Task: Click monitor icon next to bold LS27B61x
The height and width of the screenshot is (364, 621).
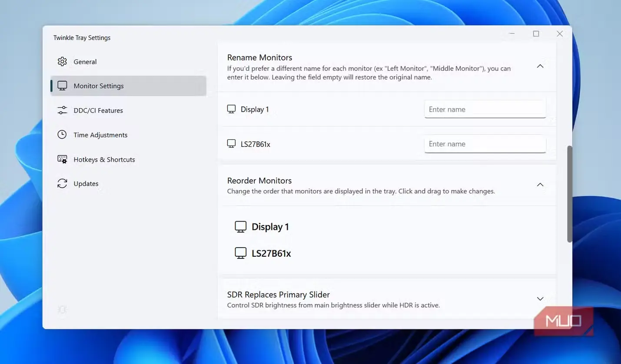Action: tap(240, 253)
